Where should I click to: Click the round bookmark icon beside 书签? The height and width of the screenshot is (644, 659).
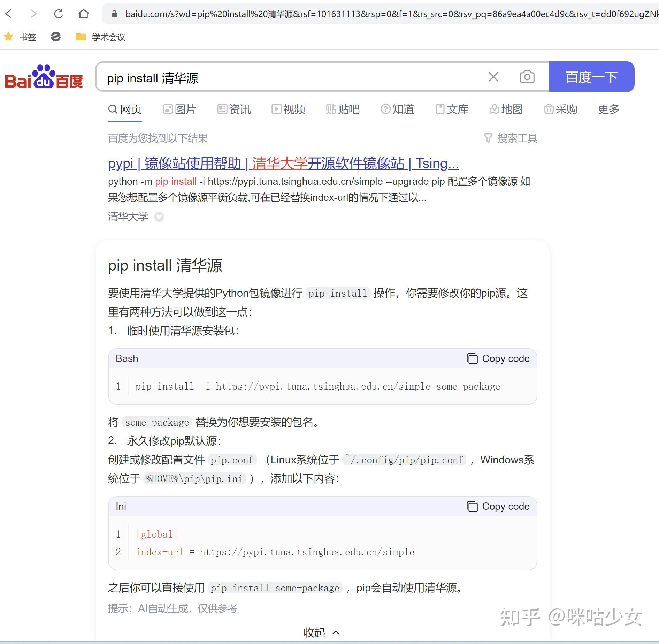[56, 37]
